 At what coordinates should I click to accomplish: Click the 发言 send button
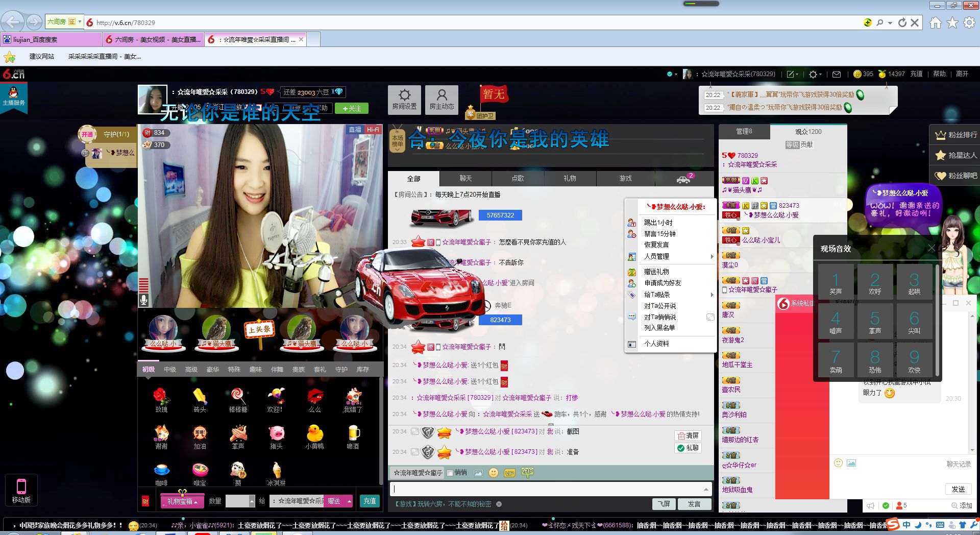click(x=694, y=504)
